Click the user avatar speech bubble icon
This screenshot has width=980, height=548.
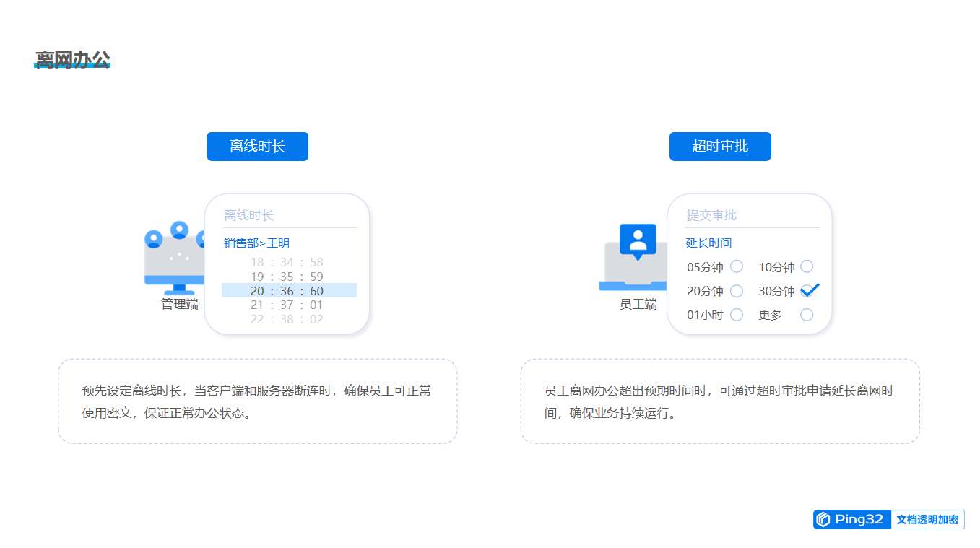638,241
